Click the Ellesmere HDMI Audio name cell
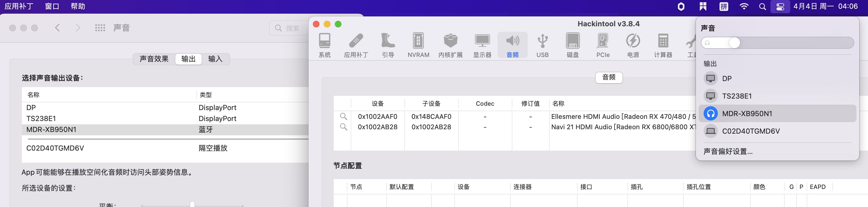The image size is (868, 207). point(623,116)
